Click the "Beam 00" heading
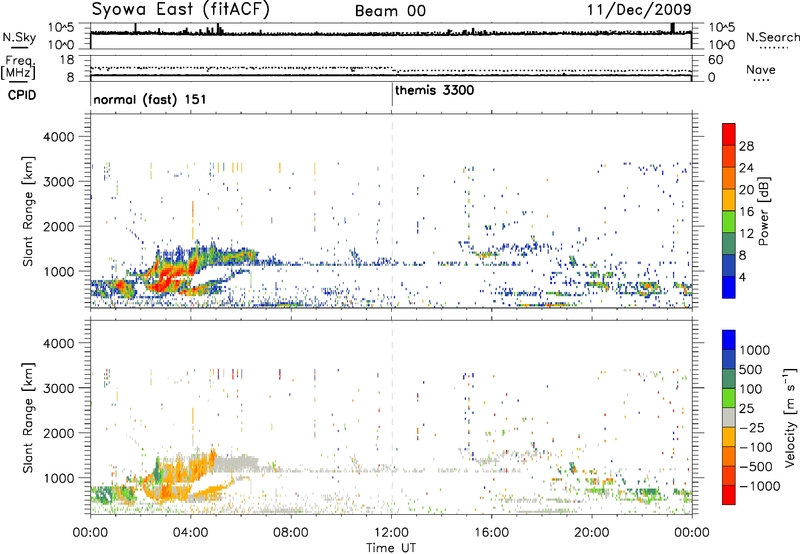The width and height of the screenshot is (800, 554). point(390,11)
